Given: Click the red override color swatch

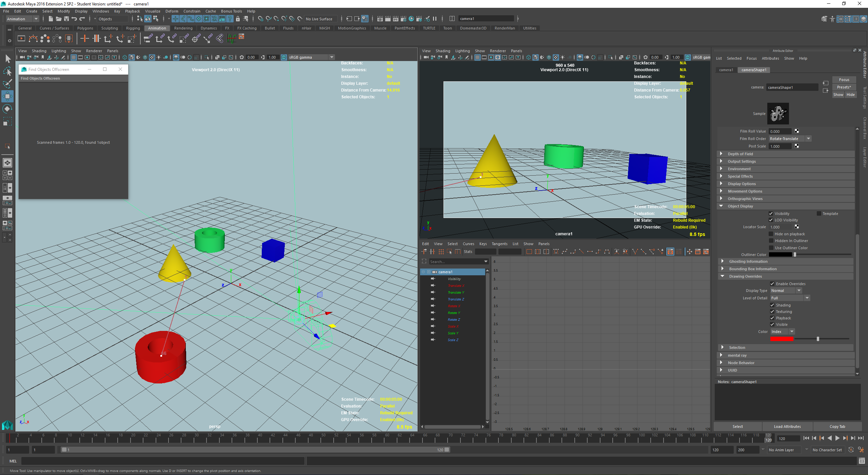Looking at the screenshot, I should tap(782, 339).
